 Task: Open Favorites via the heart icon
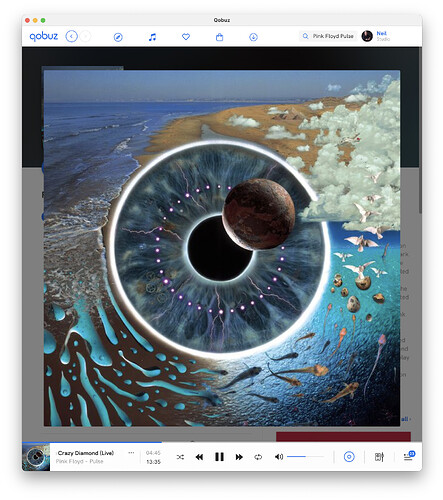[186, 37]
